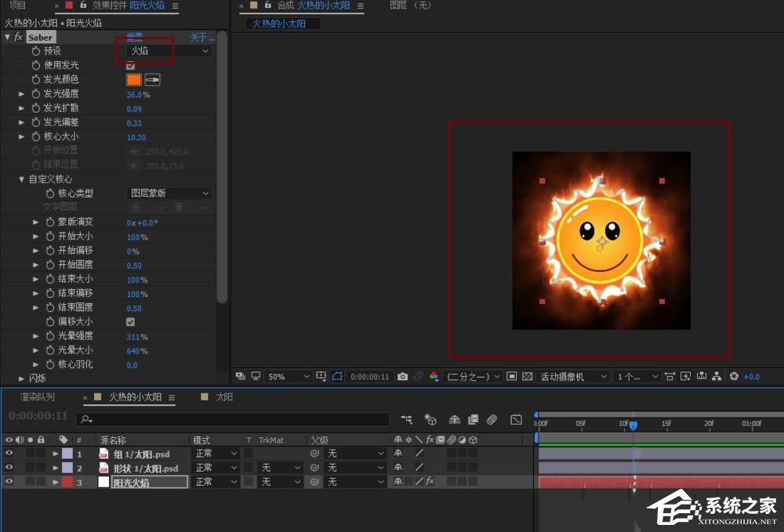The height and width of the screenshot is (532, 784).
Task: Open the 核心类型 dropdown showing 图层蒙版
Action: [169, 194]
